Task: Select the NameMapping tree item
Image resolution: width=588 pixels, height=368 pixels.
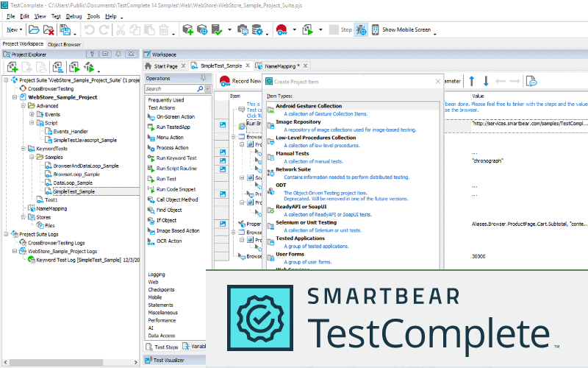Action: [x=51, y=208]
